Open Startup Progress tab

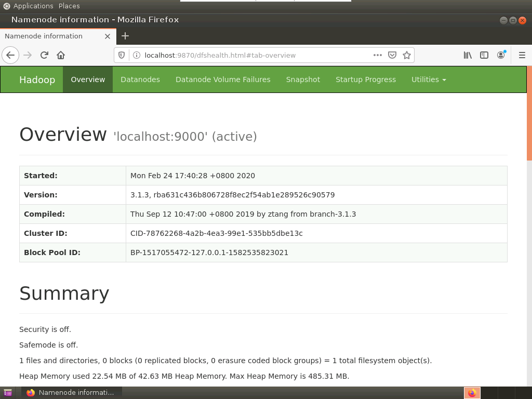[x=366, y=79]
